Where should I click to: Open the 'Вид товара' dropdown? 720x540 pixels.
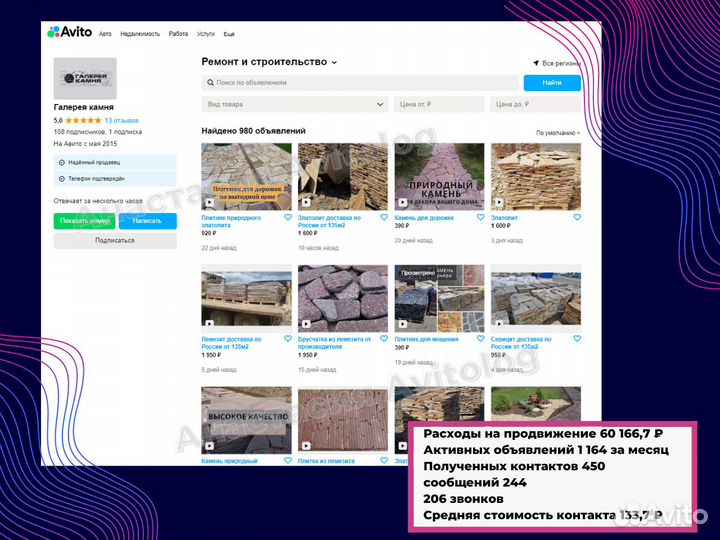(295, 104)
